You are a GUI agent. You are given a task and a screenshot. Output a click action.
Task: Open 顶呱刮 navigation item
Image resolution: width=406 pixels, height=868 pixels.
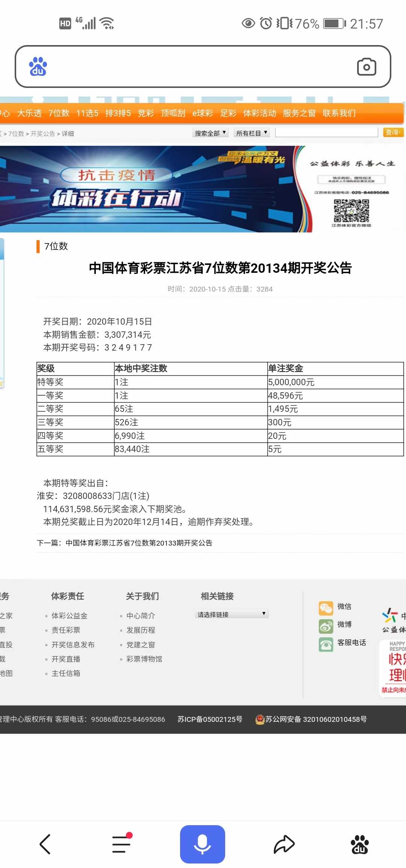click(x=173, y=113)
